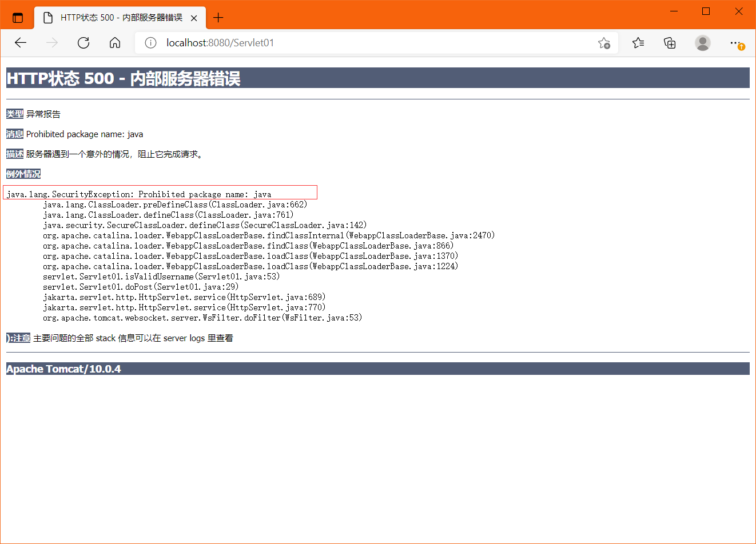The height and width of the screenshot is (544, 756).
Task: Click the SecureClassLoader.defineClass stack line
Action: click(x=205, y=225)
